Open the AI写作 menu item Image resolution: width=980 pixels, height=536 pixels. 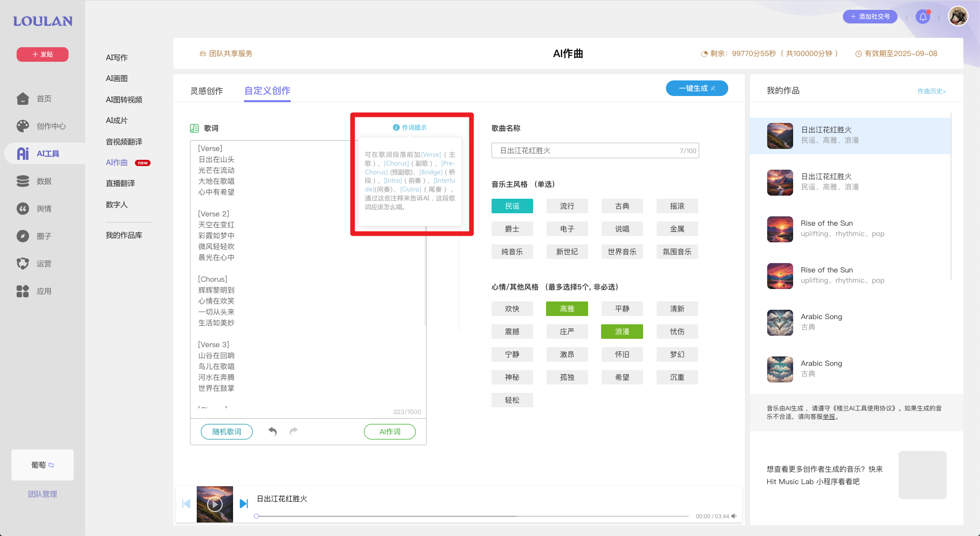point(118,57)
